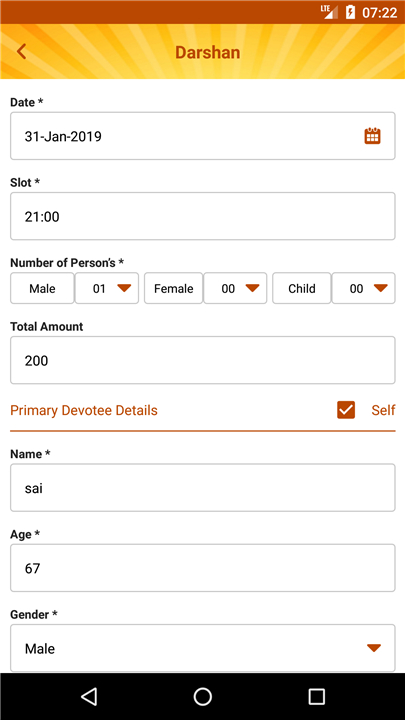Tap the Child label box

302,288
